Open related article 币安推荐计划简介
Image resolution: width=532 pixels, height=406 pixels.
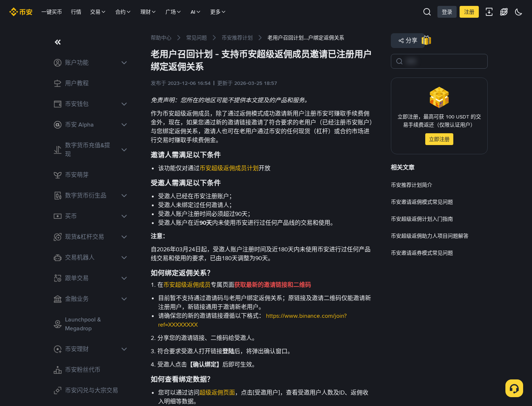coord(412,185)
